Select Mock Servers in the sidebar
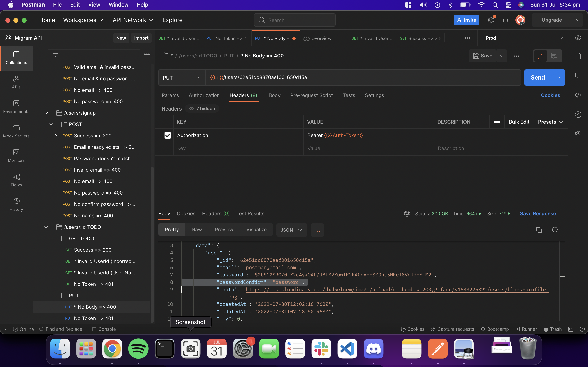This screenshot has width=588, height=367. [16, 131]
